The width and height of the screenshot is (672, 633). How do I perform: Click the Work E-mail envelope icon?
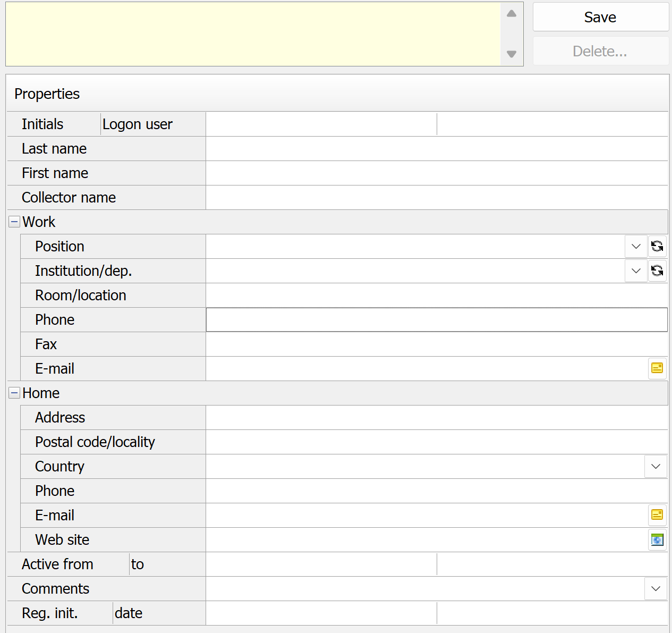click(x=657, y=368)
